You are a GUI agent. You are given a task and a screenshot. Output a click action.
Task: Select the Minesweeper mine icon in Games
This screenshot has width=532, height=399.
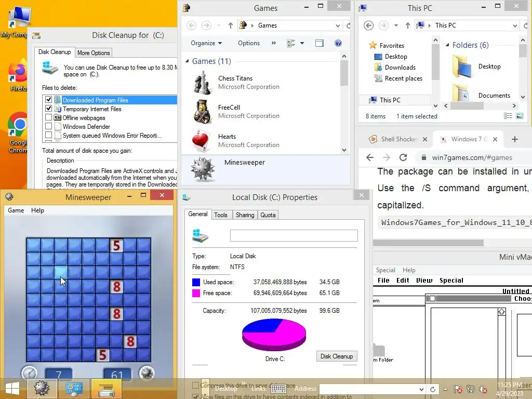click(203, 169)
